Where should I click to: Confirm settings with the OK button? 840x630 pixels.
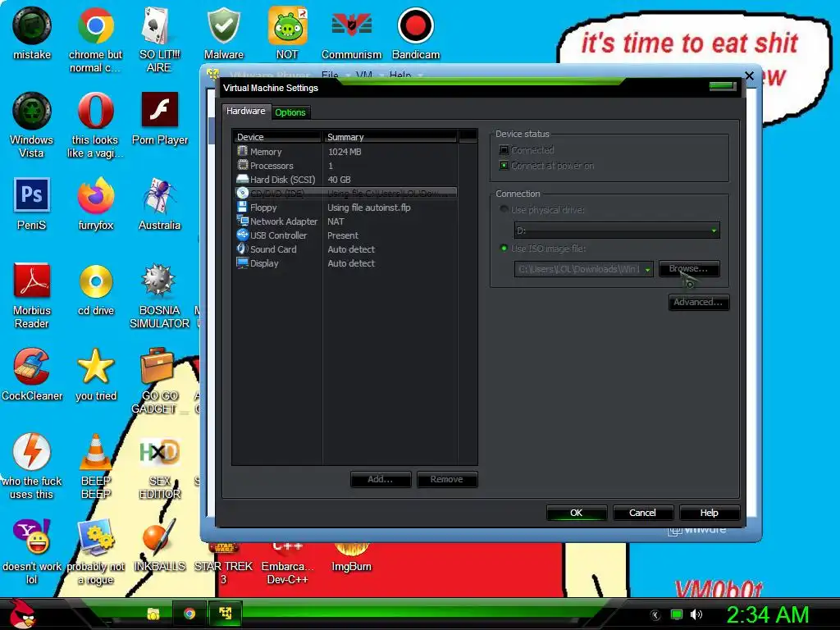pos(577,513)
